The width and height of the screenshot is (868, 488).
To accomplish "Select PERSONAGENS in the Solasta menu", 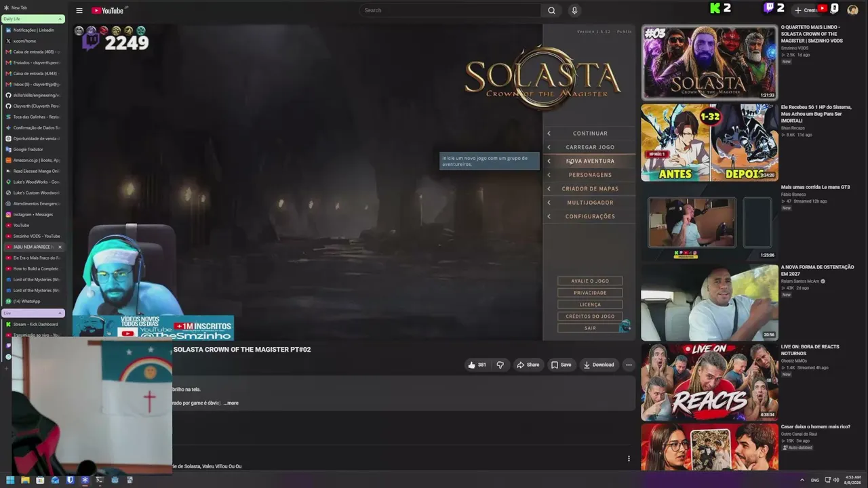I will click(x=590, y=175).
